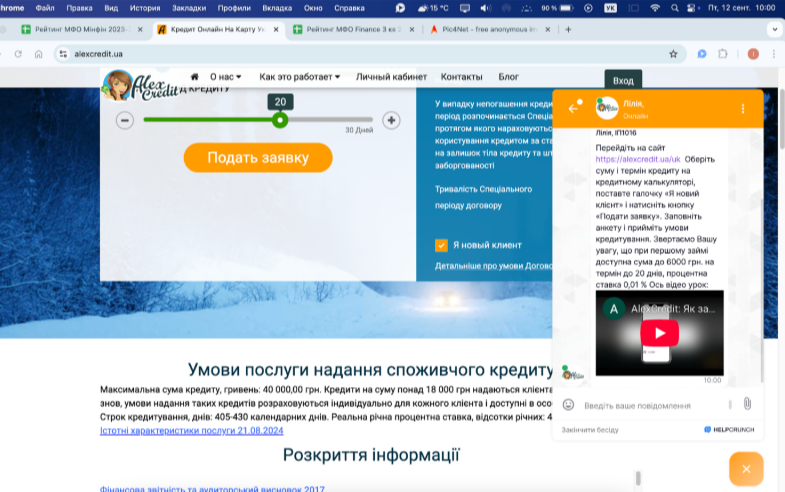Click operator Лілія avatar in chat header
The height and width of the screenshot is (492, 785).
(x=606, y=108)
